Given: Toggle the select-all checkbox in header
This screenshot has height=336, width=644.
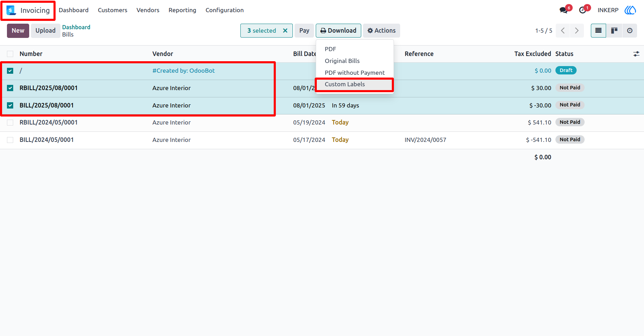Looking at the screenshot, I should point(10,54).
